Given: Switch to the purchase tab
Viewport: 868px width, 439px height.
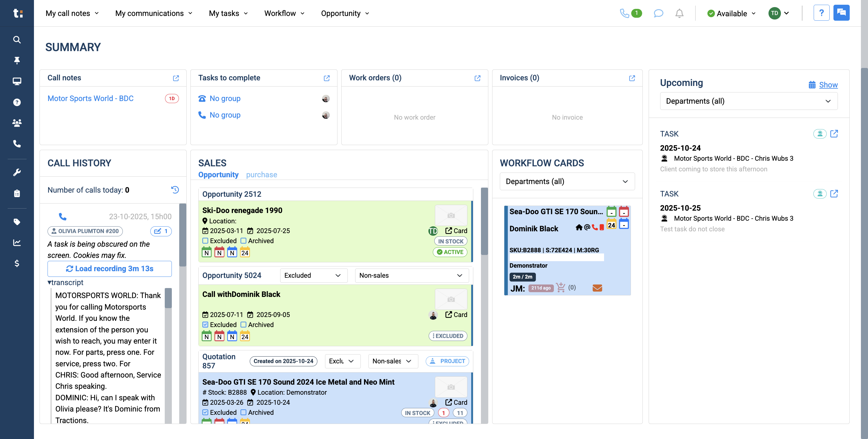Looking at the screenshot, I should pyautogui.click(x=262, y=175).
